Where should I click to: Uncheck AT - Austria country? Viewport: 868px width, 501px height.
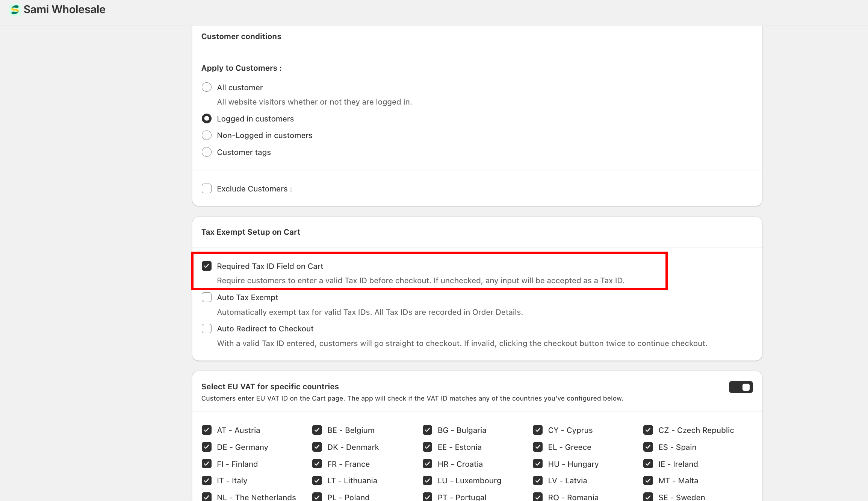207,430
